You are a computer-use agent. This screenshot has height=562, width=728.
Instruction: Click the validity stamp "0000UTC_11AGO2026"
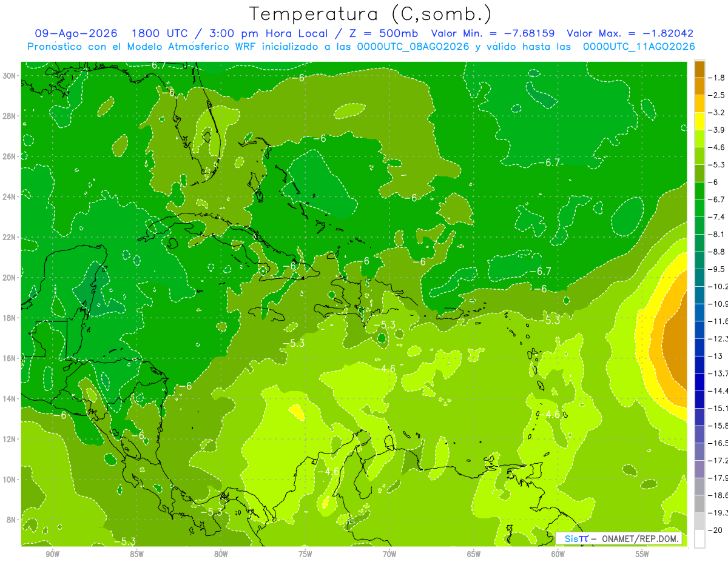pyautogui.click(x=639, y=47)
